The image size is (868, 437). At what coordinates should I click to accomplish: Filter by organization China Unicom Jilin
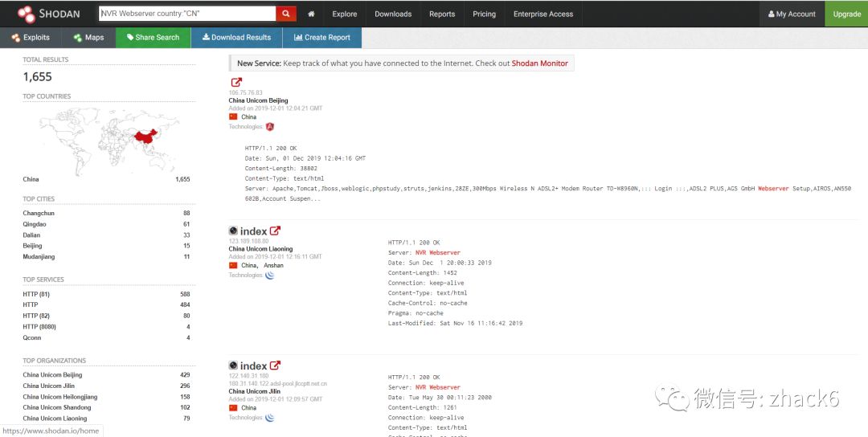[49, 386]
